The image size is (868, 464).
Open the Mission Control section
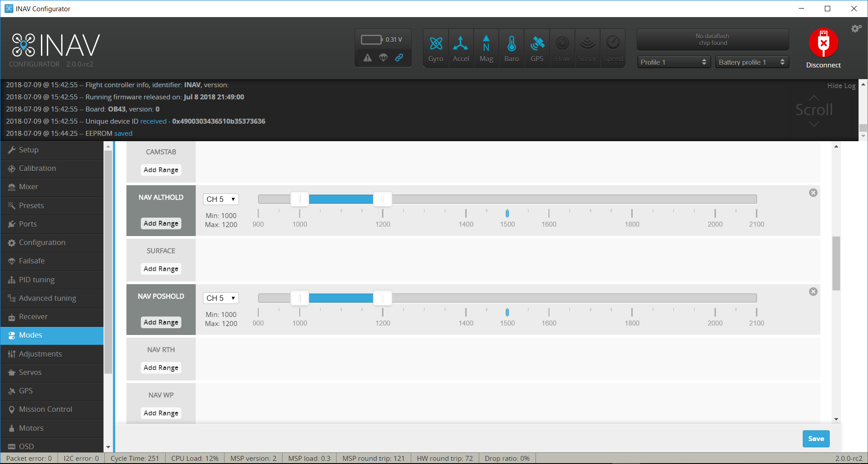click(x=45, y=409)
